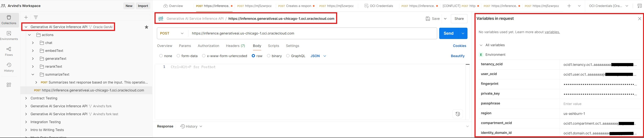Open the History sidebar section
The width and height of the screenshot is (644, 138).
pos(9,67)
